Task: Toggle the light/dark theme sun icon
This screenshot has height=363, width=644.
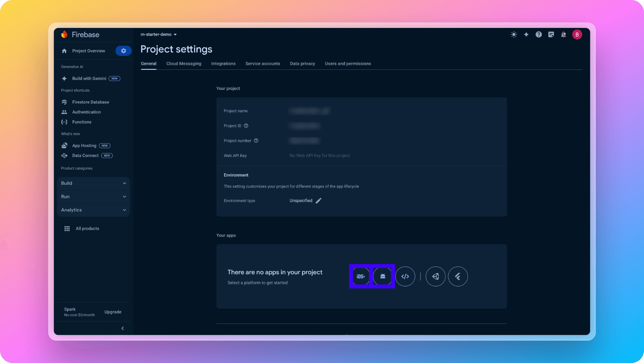Action: [514, 35]
